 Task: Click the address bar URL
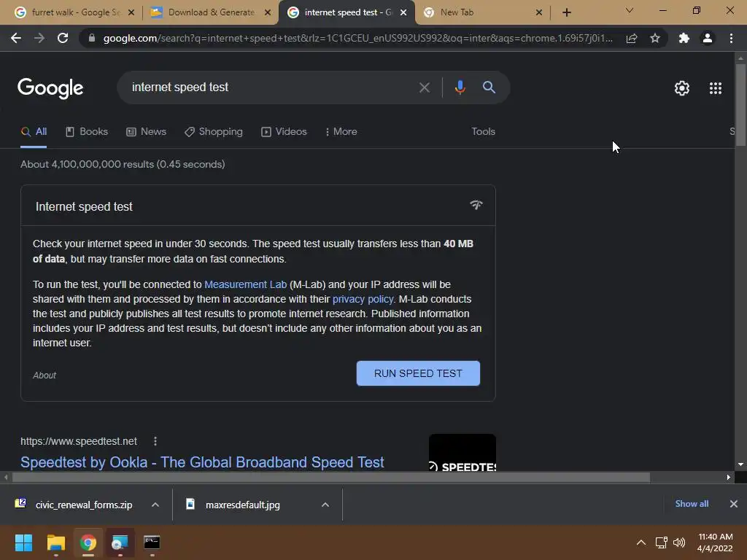pos(358,38)
